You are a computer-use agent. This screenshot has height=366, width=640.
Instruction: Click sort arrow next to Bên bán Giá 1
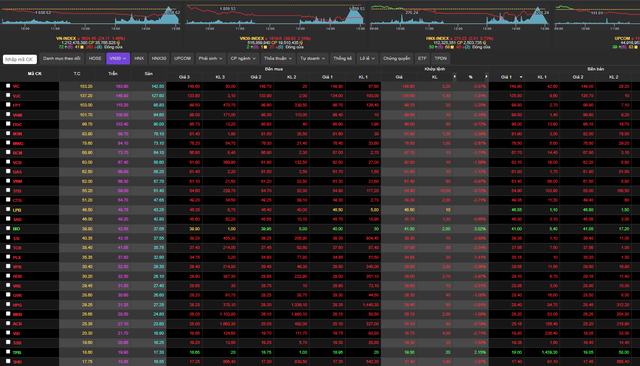pos(521,77)
